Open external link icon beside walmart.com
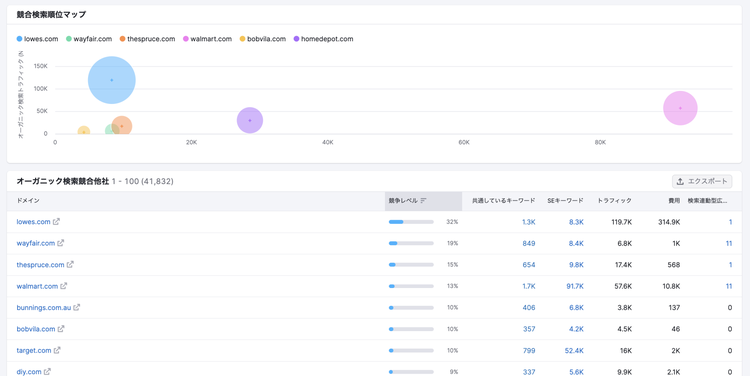750x376 pixels. click(64, 286)
